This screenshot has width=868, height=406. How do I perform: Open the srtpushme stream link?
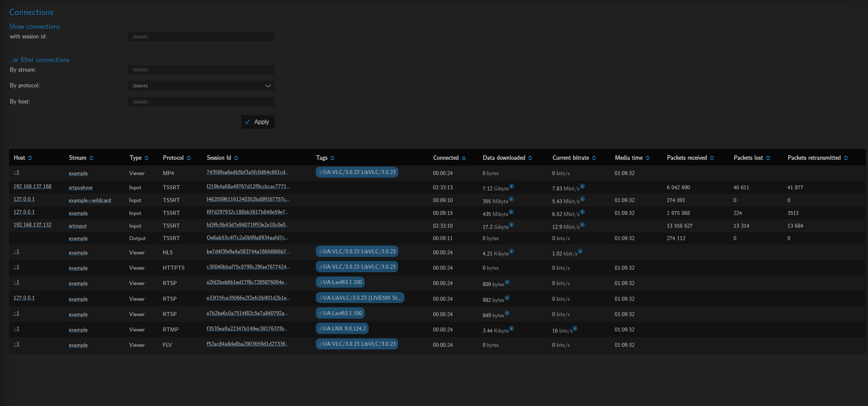coord(81,188)
